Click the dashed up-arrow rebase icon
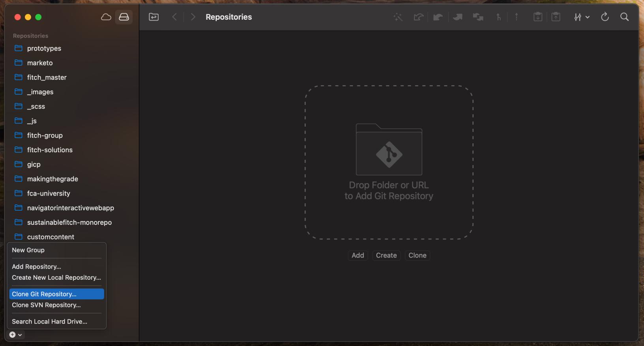The height and width of the screenshot is (346, 644). coord(516,17)
